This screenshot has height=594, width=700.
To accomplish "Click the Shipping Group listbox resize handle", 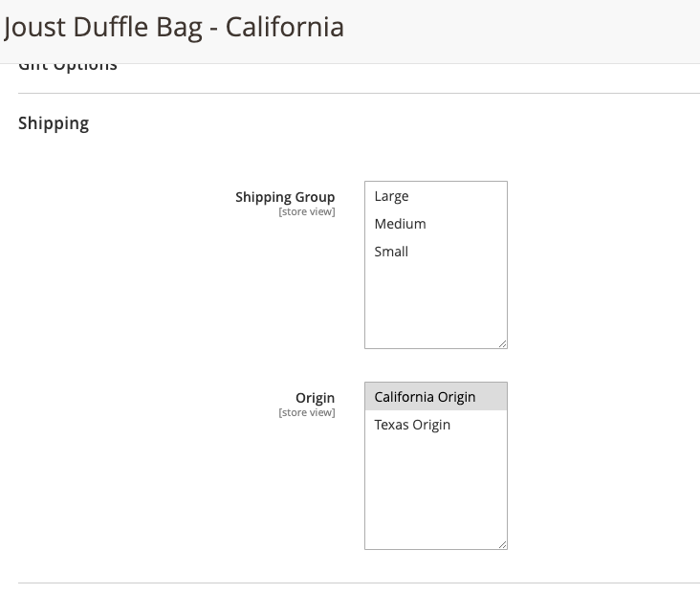I will (502, 343).
